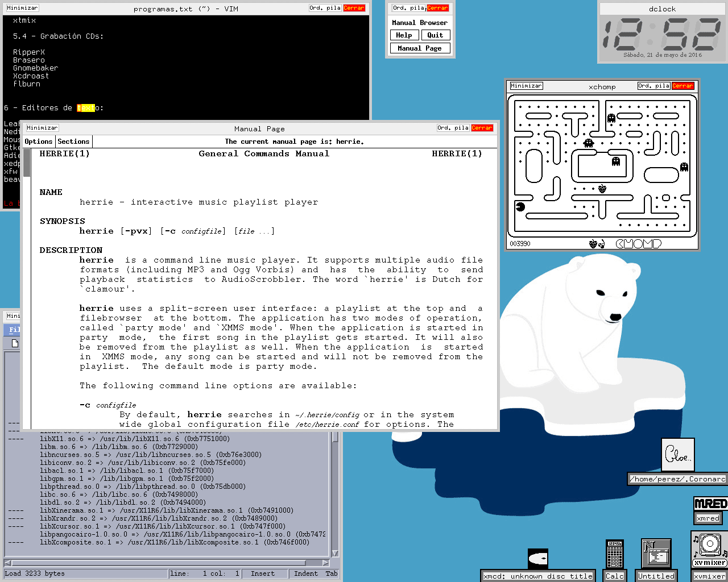Viewport: 728px width, 582px height.
Task: Click Ord. pila on the VIM title bar
Action: 325,8
